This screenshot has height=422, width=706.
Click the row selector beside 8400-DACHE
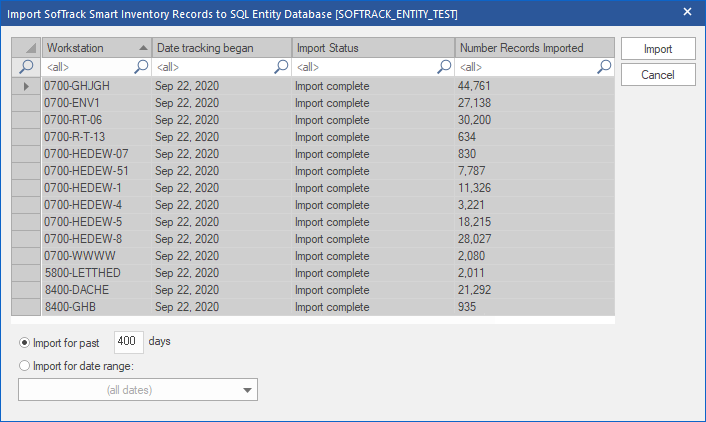pyautogui.click(x=26, y=290)
